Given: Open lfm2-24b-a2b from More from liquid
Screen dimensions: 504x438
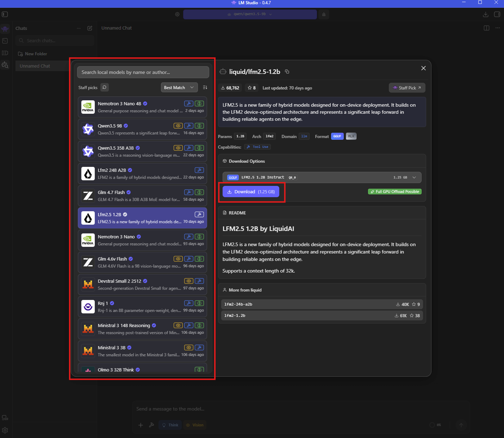Looking at the screenshot, I should tap(322, 304).
